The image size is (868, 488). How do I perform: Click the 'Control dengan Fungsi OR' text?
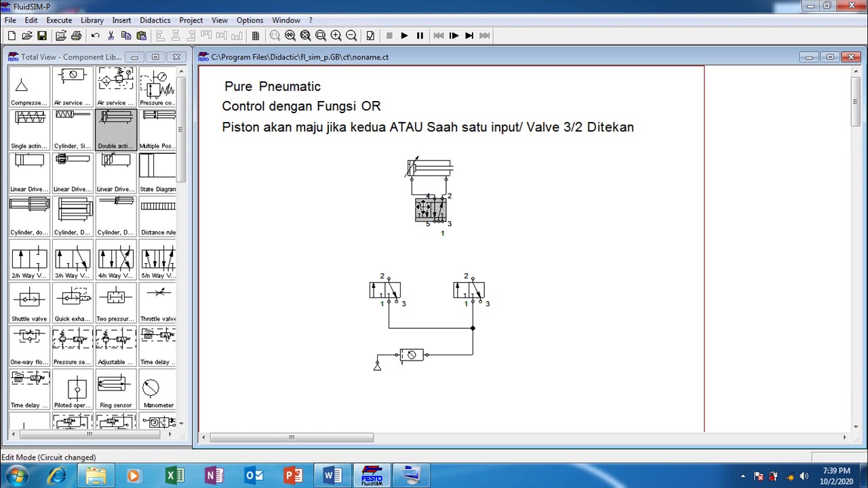(301, 106)
